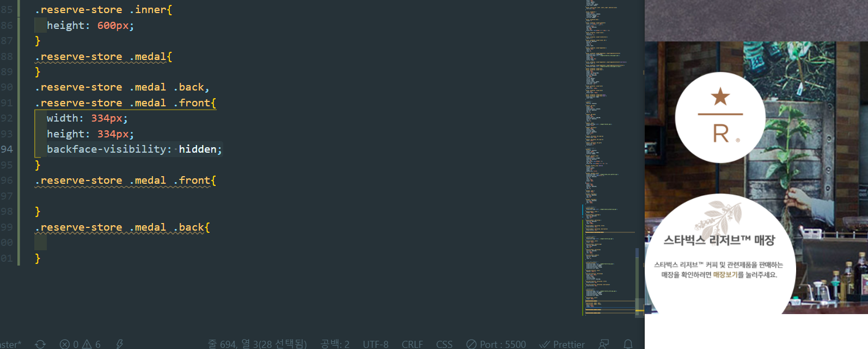Click the 'hidden' value on line 94
868x349 pixels.
click(198, 149)
